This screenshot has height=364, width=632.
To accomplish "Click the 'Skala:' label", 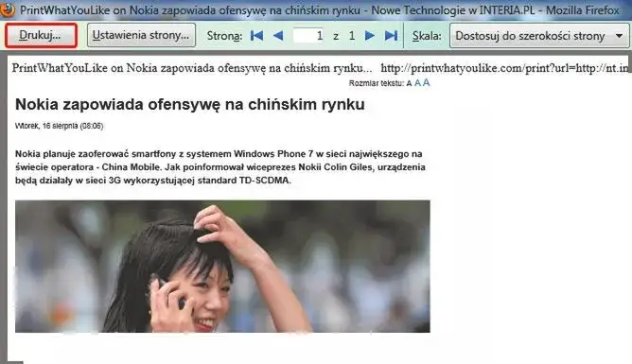I will [427, 36].
